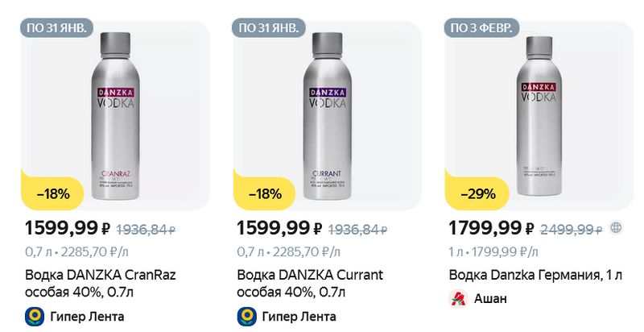Screen dimensions: 644x332
Task: Click Гипер Лента store name under Currant
Action: (x=299, y=315)
